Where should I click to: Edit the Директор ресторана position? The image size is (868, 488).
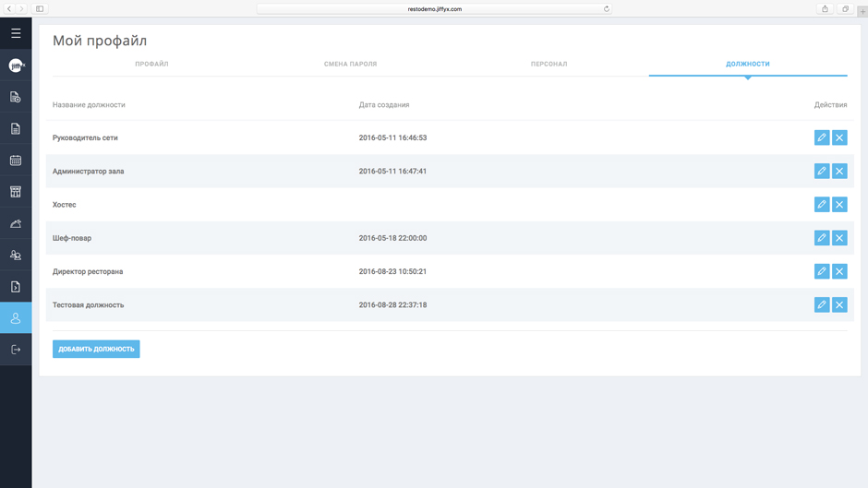point(821,271)
